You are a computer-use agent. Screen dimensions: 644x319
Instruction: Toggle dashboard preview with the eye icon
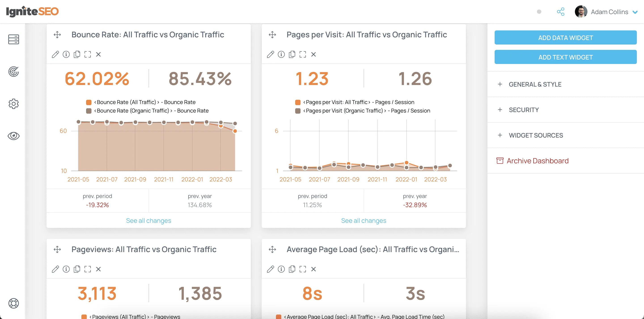pos(14,136)
